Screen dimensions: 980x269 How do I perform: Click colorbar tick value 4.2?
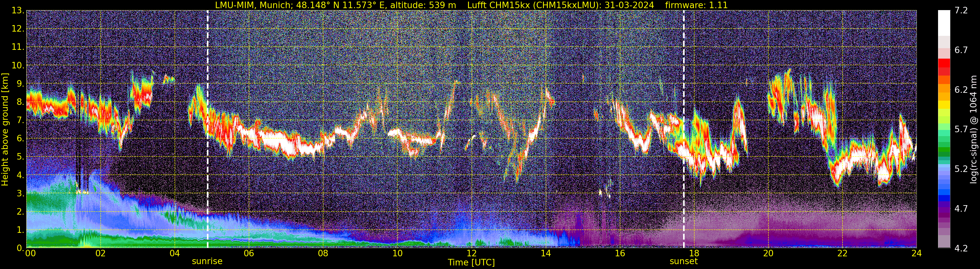click(961, 248)
